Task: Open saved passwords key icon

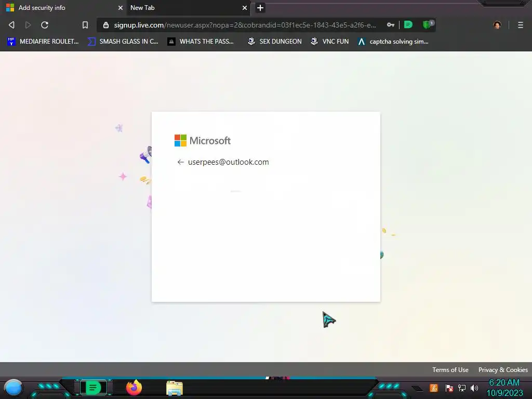Action: coord(391,25)
